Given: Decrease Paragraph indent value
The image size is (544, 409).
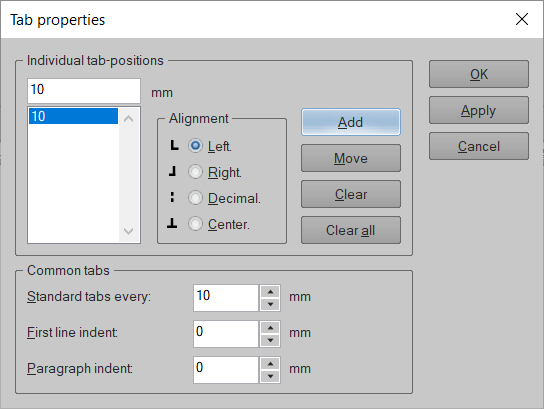Looking at the screenshot, I should [x=270, y=376].
